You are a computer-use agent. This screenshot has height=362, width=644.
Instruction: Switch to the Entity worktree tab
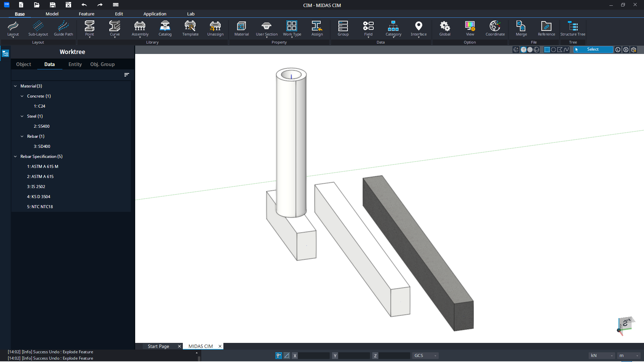coord(75,64)
